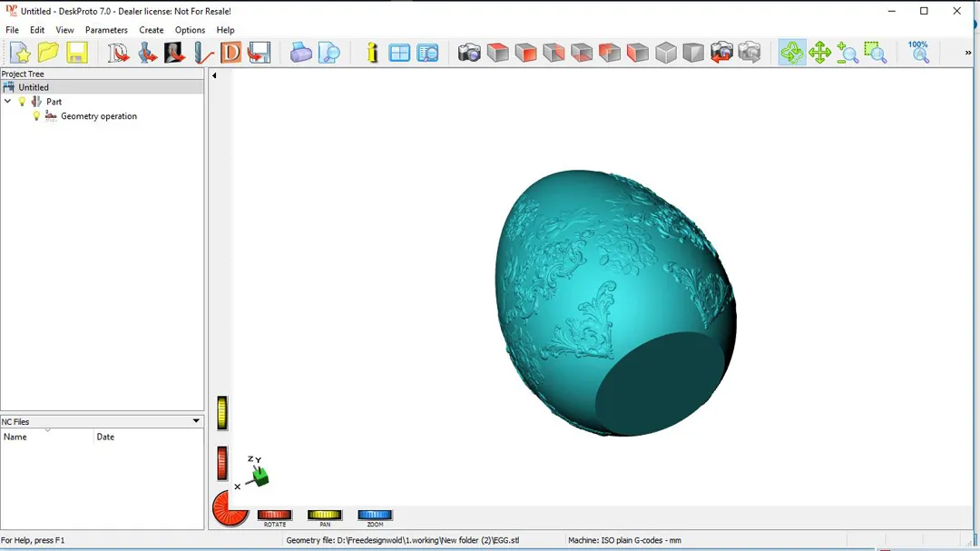Open the NC Files dropdown arrow
The image size is (980, 551).
pyautogui.click(x=196, y=421)
